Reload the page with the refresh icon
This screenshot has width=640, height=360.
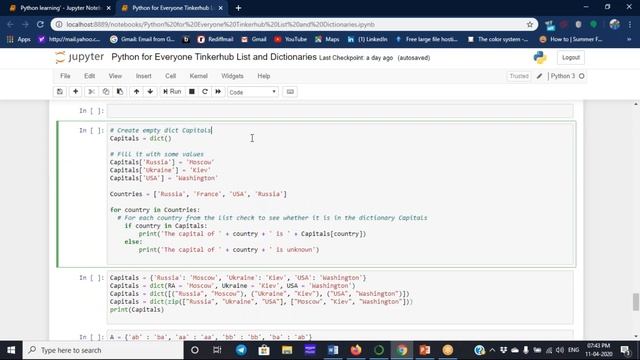[x=40, y=24]
